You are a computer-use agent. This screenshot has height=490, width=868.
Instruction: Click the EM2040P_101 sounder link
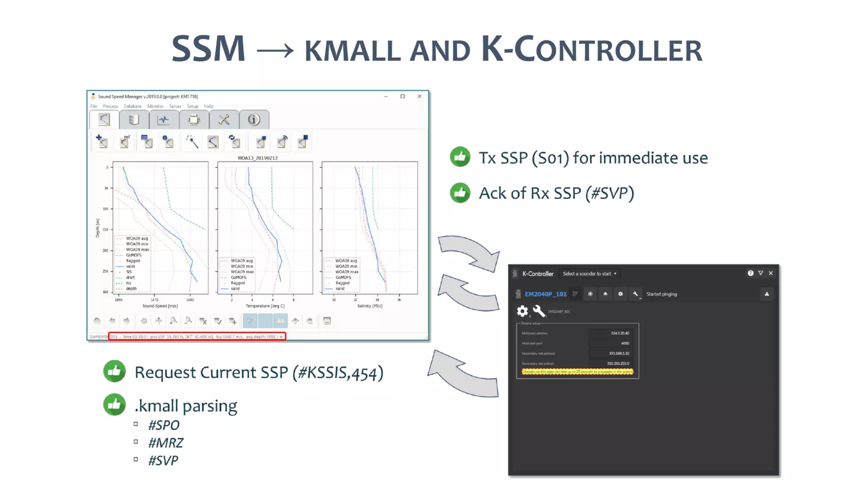pos(545,294)
